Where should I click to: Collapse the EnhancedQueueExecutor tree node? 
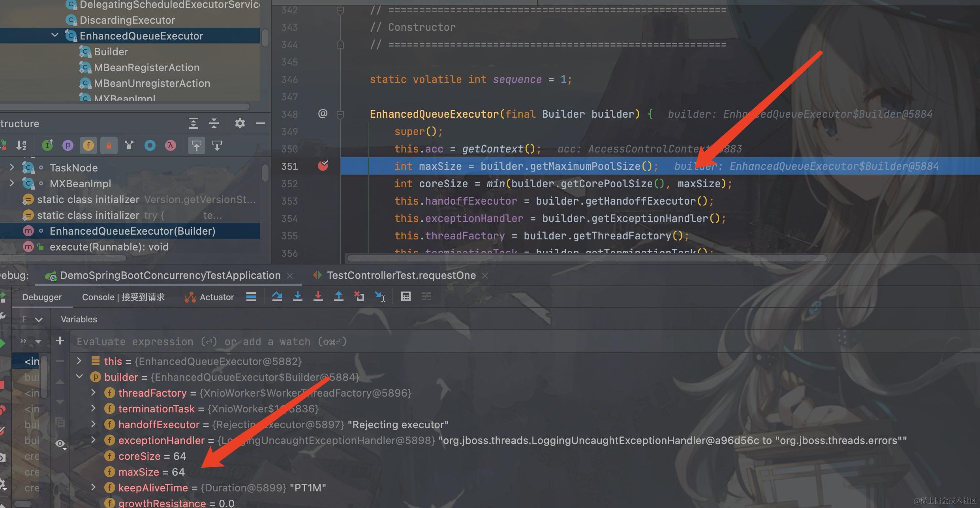(55, 36)
